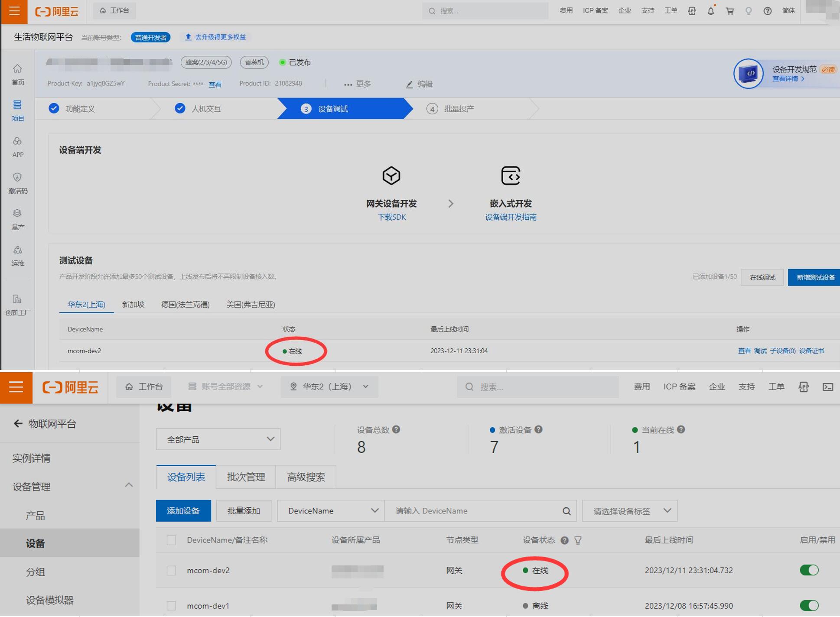Screen dimensions: 840x617
Task: Click the arrow between 网关设备开发 and 嵌入式开发
Action: tap(451, 204)
